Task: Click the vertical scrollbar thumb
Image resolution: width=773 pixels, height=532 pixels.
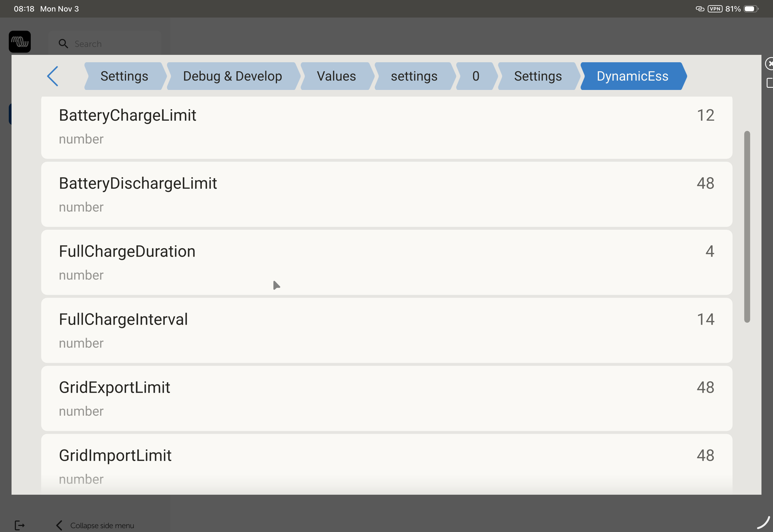Action: pyautogui.click(x=747, y=227)
